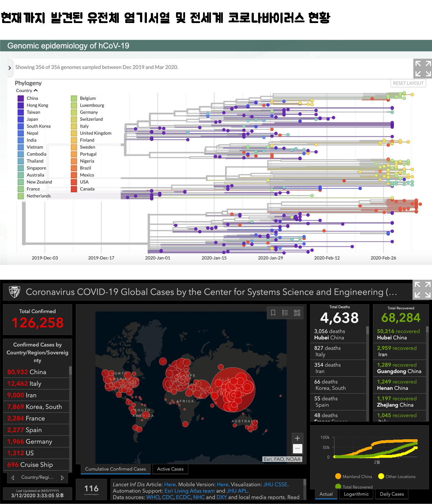The width and height of the screenshot is (432, 504).
Task: Select Iran row in confirmed cases list
Action: click(36, 395)
